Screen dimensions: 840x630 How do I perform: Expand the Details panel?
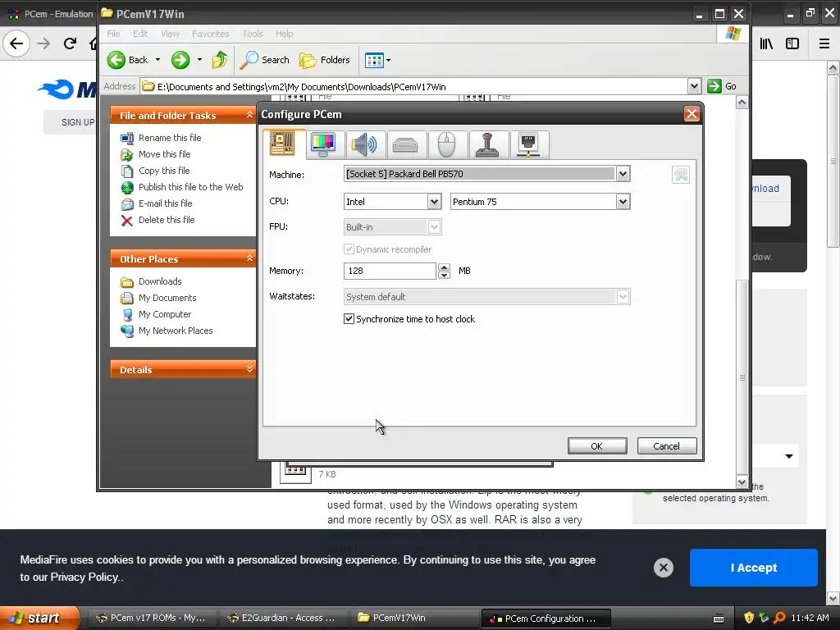249,370
